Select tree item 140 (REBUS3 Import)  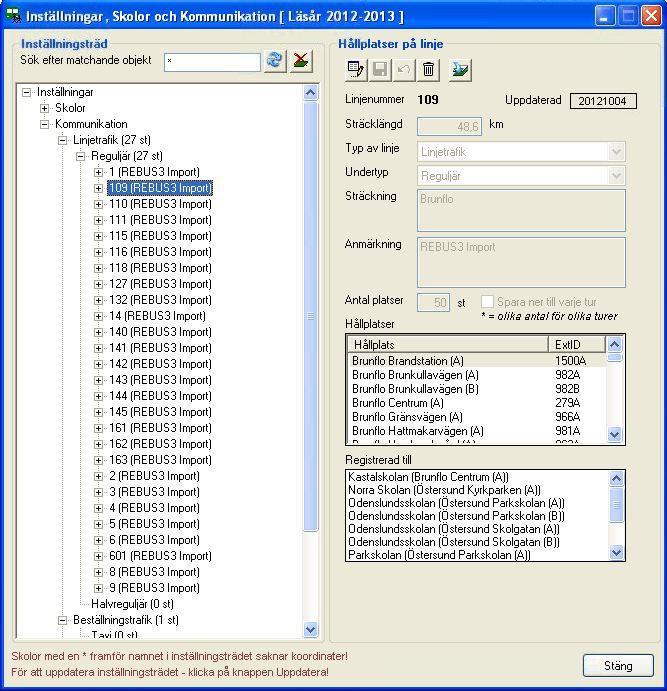[160, 332]
